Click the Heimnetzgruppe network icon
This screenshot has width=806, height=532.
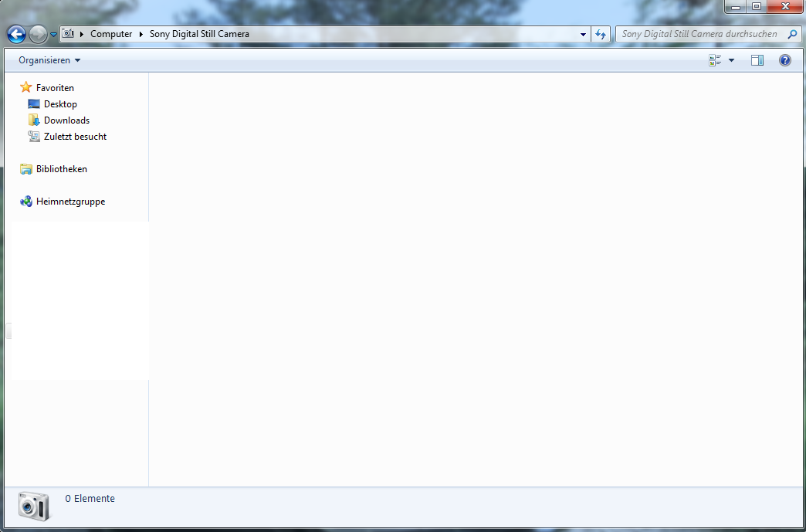point(26,202)
